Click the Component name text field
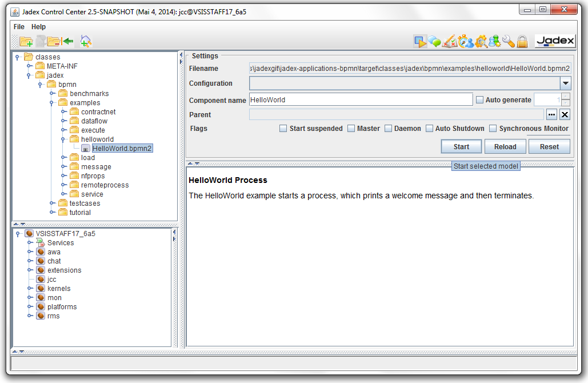 click(x=361, y=100)
